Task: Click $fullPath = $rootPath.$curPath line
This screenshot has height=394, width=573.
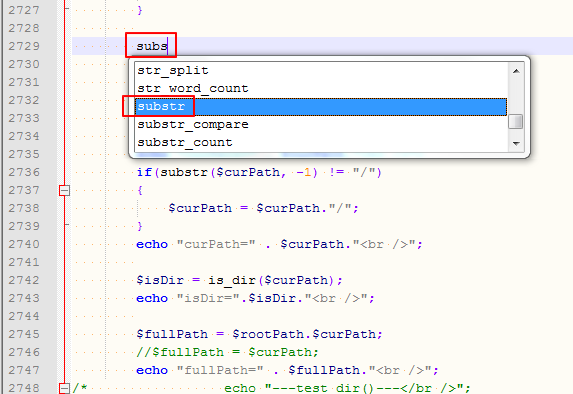Action: [259, 334]
